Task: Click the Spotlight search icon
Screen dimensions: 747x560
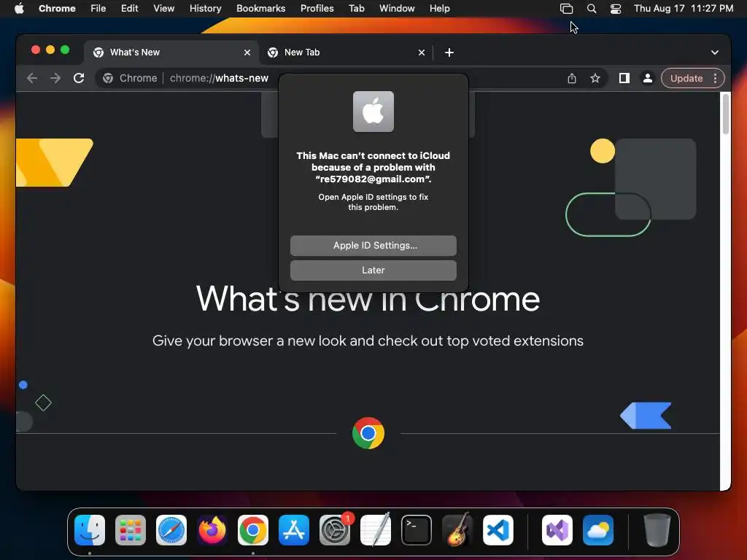Action: [x=591, y=9]
